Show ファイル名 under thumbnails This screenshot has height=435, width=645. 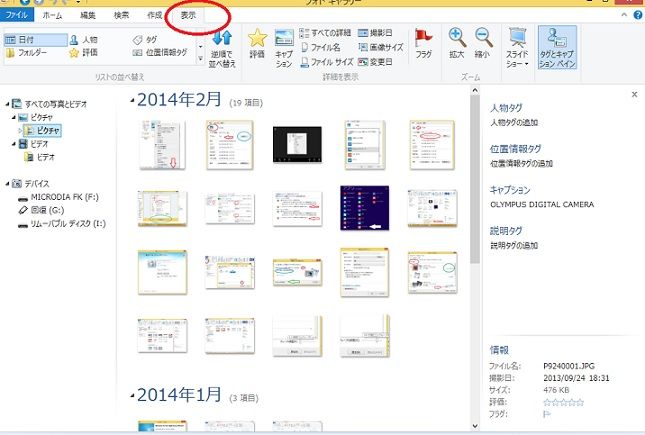pos(321,47)
